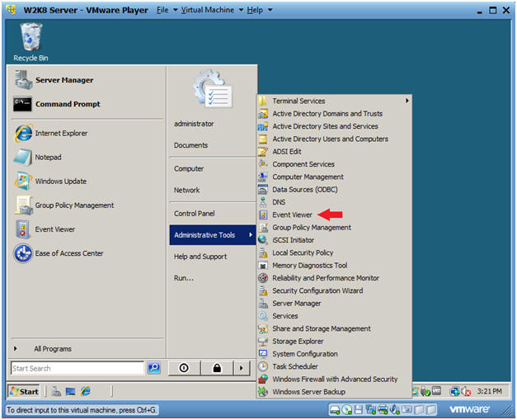Click the Start button
This screenshot has width=517, height=420.
24,392
